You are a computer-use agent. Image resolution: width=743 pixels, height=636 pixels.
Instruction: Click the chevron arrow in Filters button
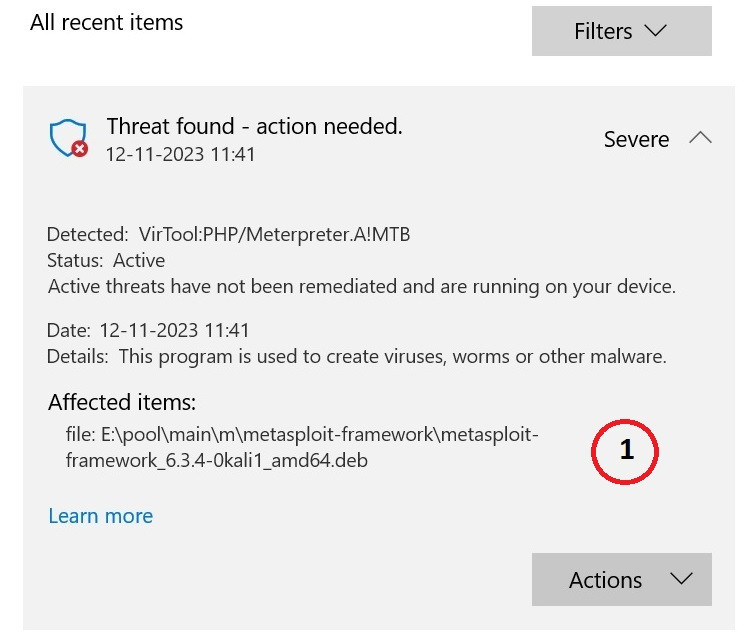(656, 31)
